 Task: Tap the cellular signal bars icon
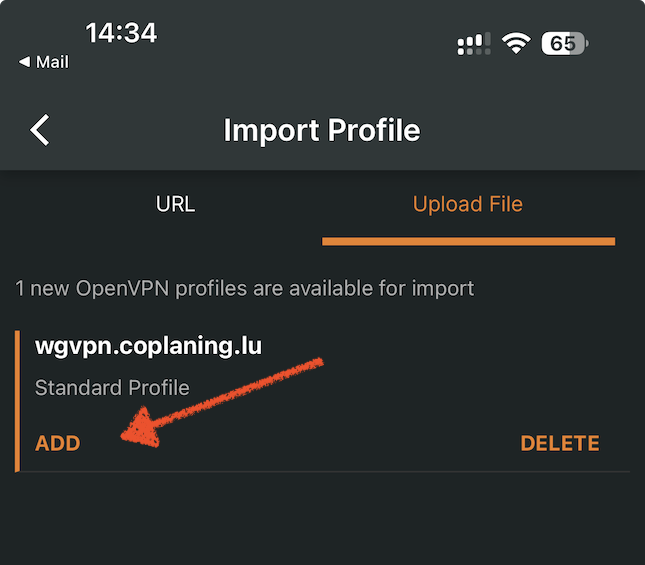[x=474, y=43]
